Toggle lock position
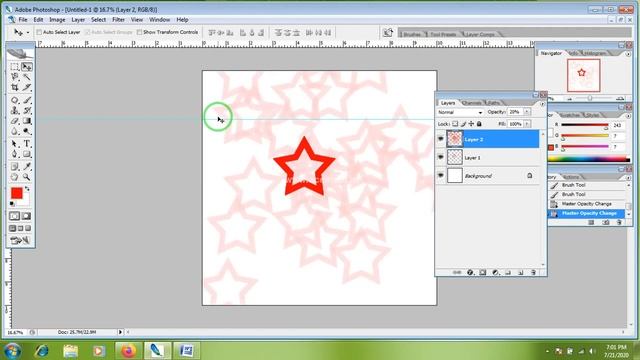Viewport: 640px width, 360px height. pyautogui.click(x=471, y=124)
